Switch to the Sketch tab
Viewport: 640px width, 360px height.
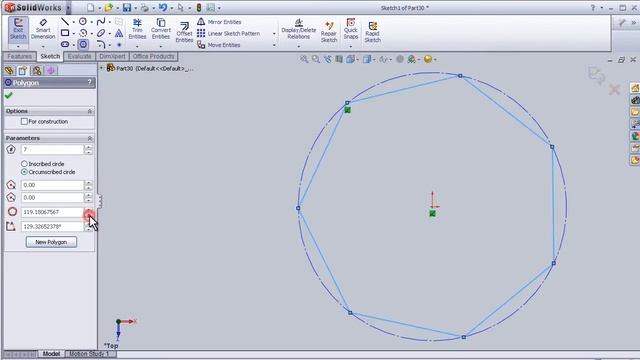click(50, 56)
